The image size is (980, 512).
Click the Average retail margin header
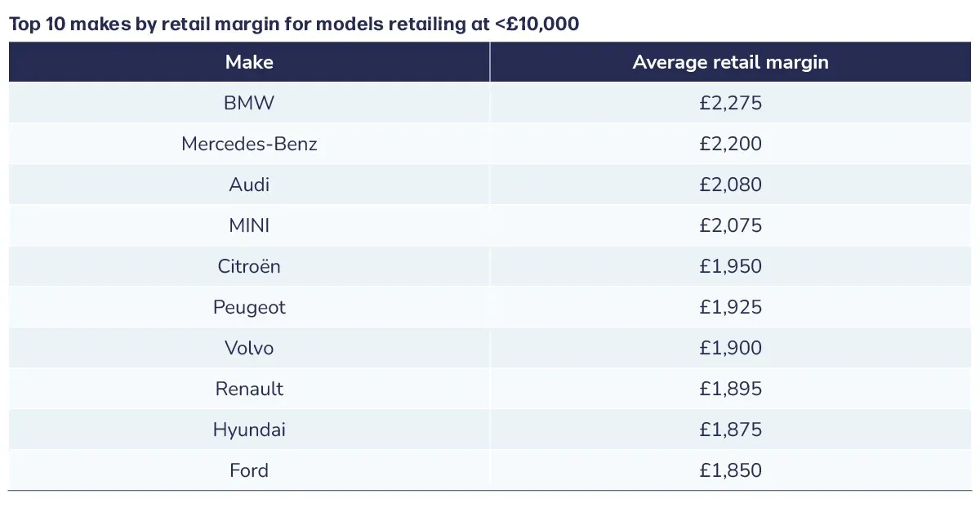730,62
